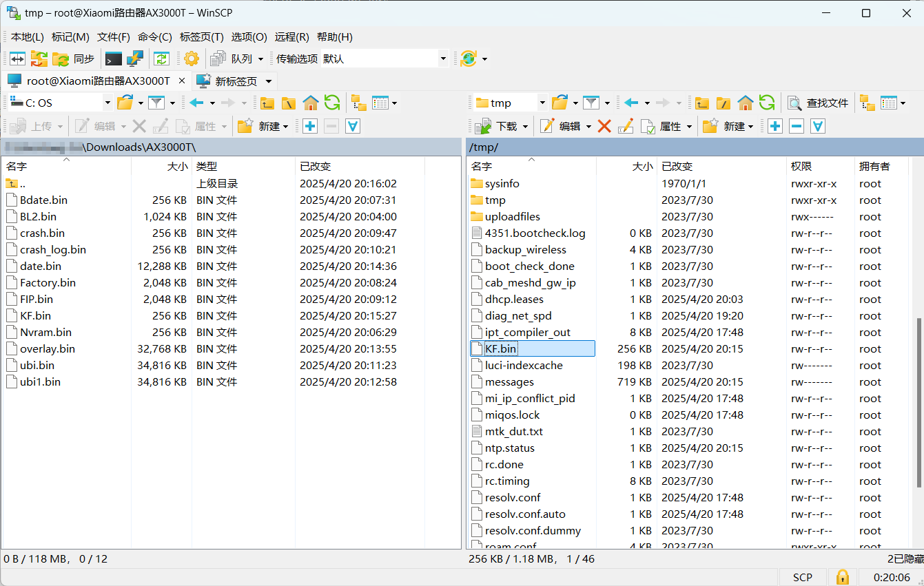Open the 本地(L) menu
This screenshot has height=586, width=924.
click(x=27, y=37)
